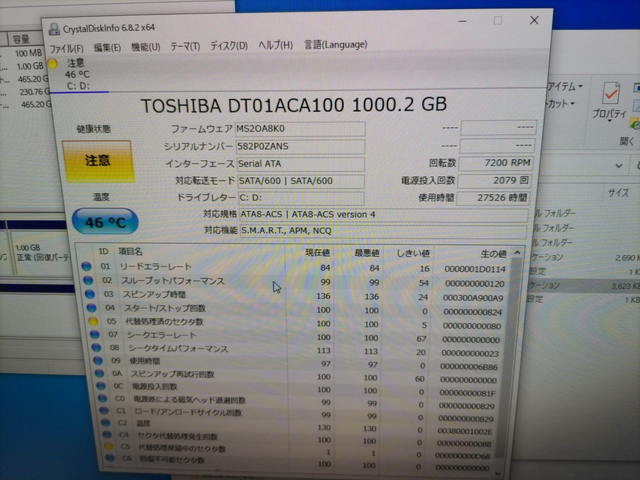Click the ATA8-ACS standard field

click(383, 215)
